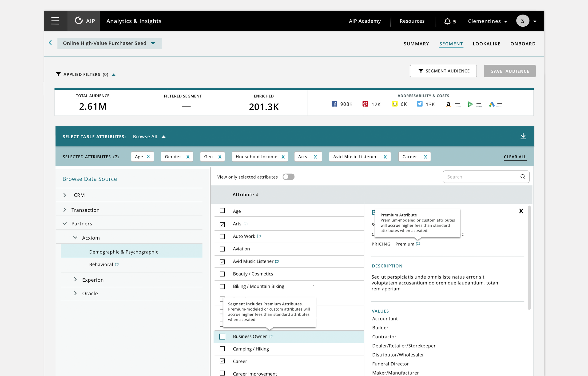588x376 pixels.
Task: Expand the Oracle tree node
Action: point(75,293)
